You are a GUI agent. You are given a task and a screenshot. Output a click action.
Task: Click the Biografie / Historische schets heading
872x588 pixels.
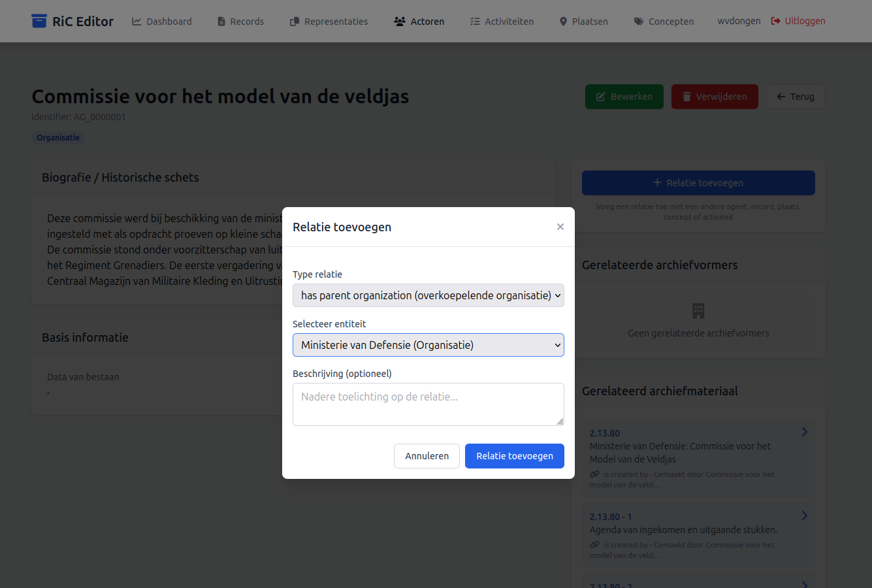tap(120, 178)
